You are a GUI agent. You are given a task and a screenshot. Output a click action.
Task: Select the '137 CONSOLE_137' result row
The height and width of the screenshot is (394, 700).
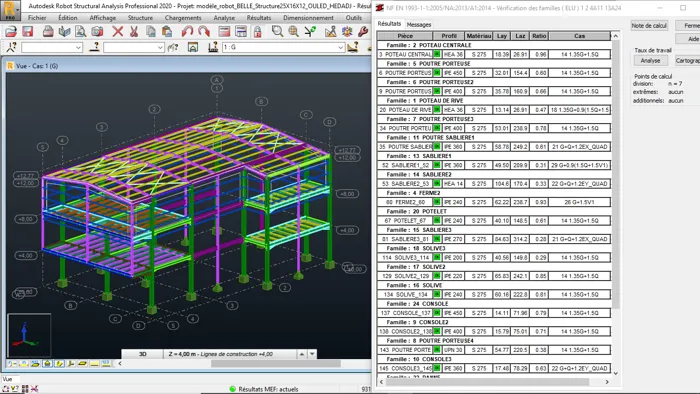click(494, 313)
